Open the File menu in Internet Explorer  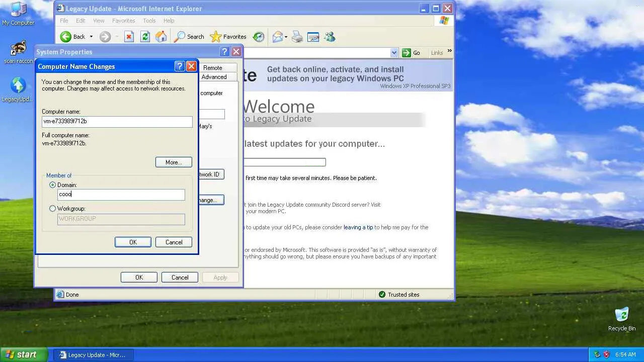(x=64, y=21)
